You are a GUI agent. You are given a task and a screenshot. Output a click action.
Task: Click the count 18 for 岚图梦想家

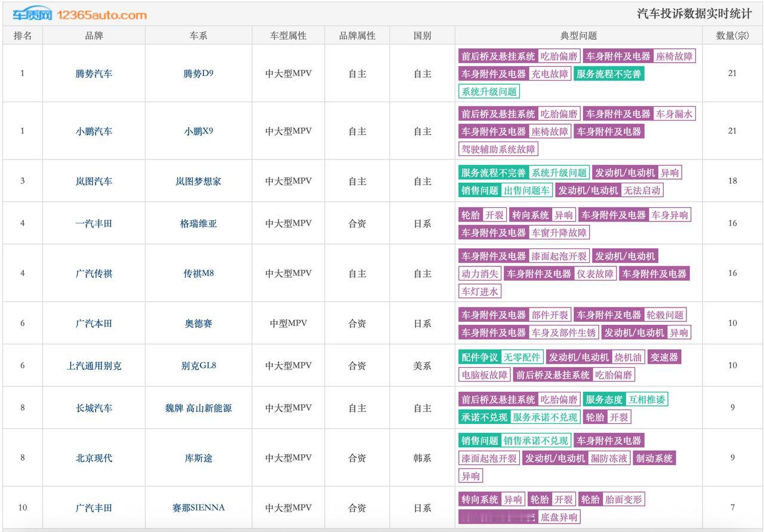coord(732,181)
